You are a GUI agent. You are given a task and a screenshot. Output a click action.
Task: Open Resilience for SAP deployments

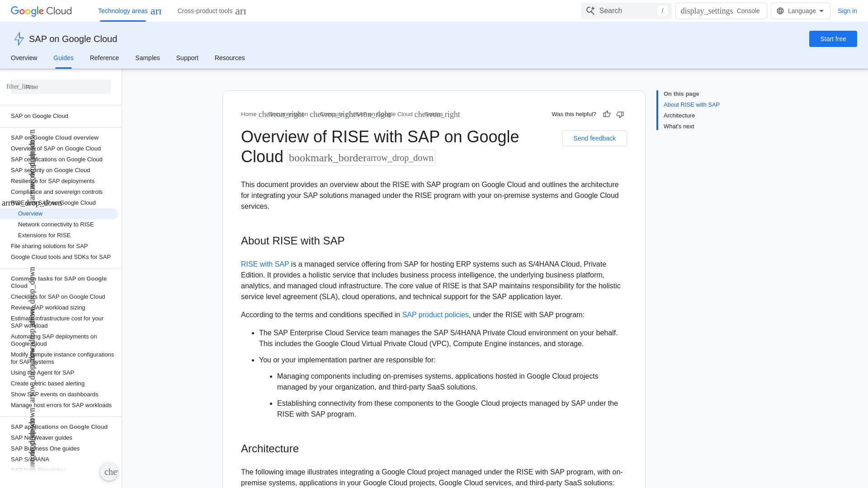pyautogui.click(x=52, y=181)
